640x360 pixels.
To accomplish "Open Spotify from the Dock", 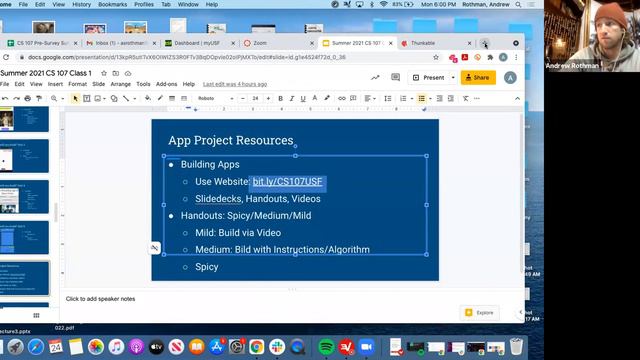I will point(326,347).
